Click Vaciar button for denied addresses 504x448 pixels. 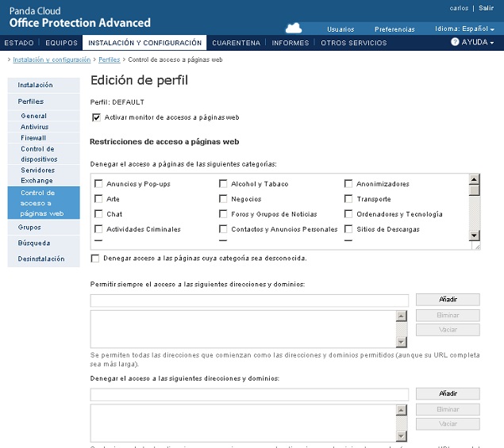pos(448,424)
